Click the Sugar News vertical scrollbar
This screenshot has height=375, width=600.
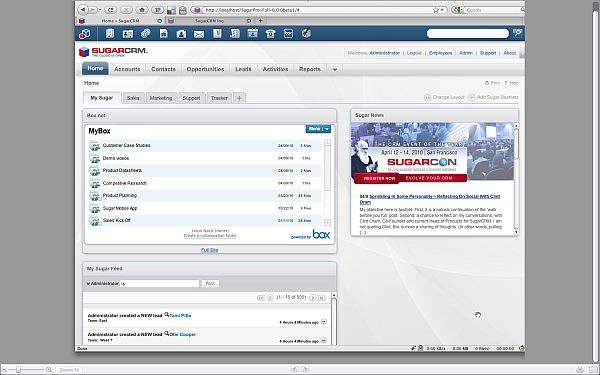(516, 179)
